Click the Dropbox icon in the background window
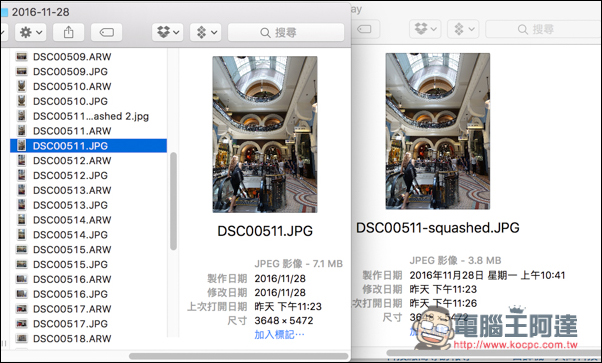Screen dimensions: 602x363 click(x=425, y=29)
